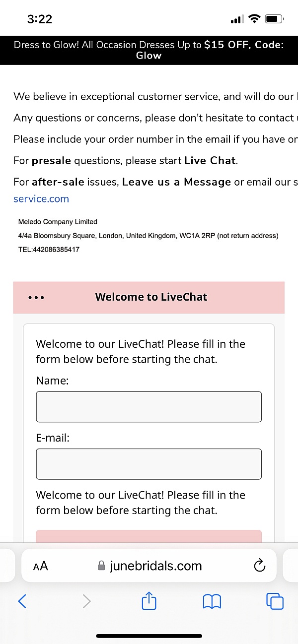Screen dimensions: 298x644
Task: Tap the lock icon beside the URL
Action: pos(101,566)
